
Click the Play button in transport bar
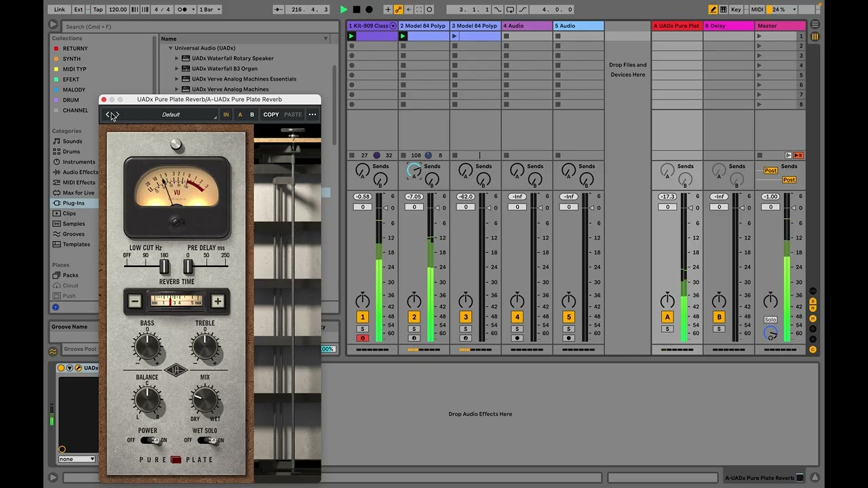[344, 9]
